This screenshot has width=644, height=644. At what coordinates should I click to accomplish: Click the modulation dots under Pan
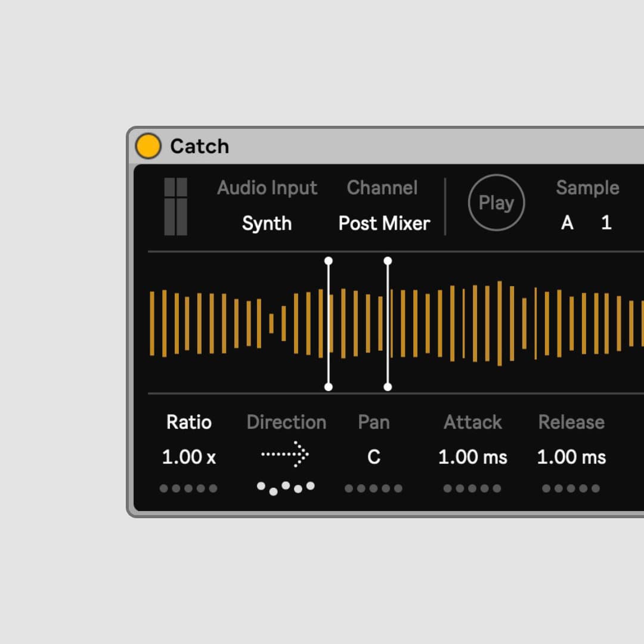click(373, 488)
